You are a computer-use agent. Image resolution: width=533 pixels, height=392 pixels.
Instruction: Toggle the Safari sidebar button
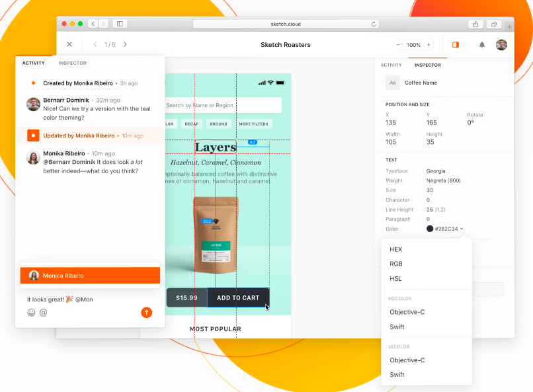120,24
